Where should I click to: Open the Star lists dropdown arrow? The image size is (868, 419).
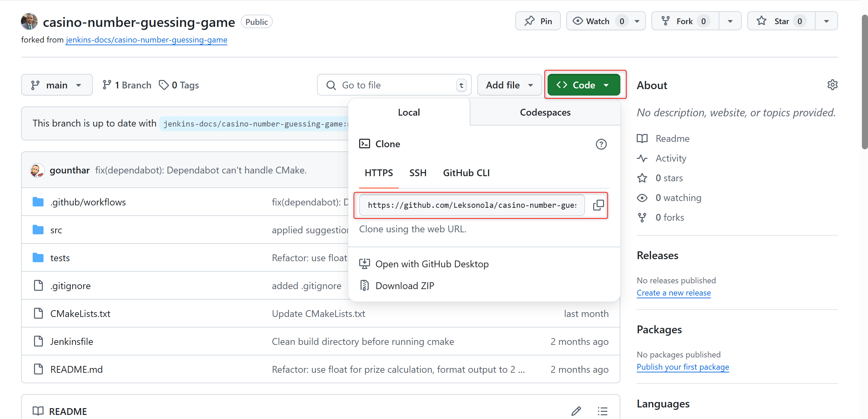tap(826, 21)
